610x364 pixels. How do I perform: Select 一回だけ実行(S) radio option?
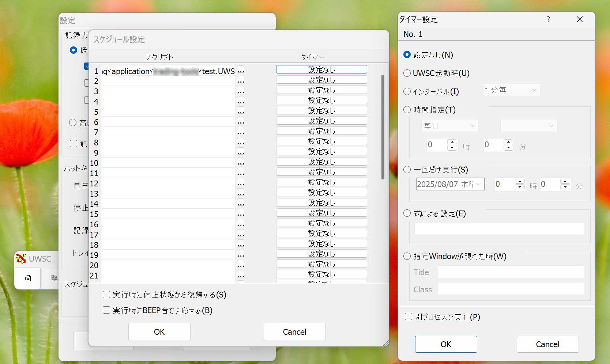[407, 170]
